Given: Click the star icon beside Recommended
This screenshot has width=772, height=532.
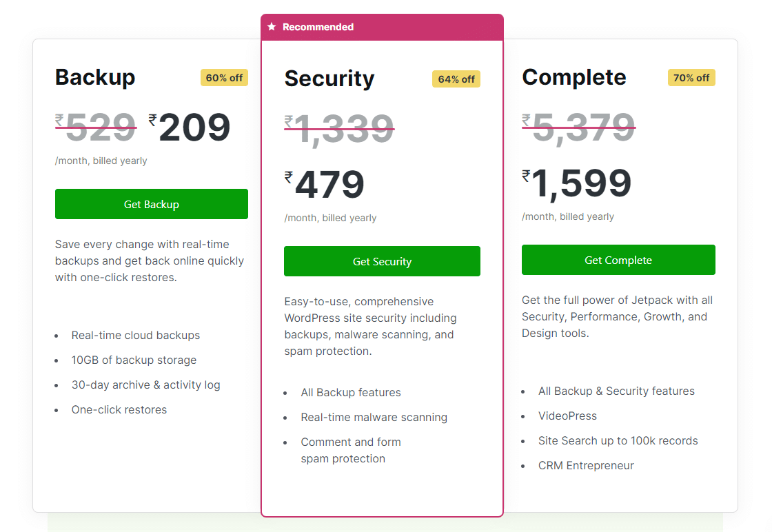Looking at the screenshot, I should point(272,27).
